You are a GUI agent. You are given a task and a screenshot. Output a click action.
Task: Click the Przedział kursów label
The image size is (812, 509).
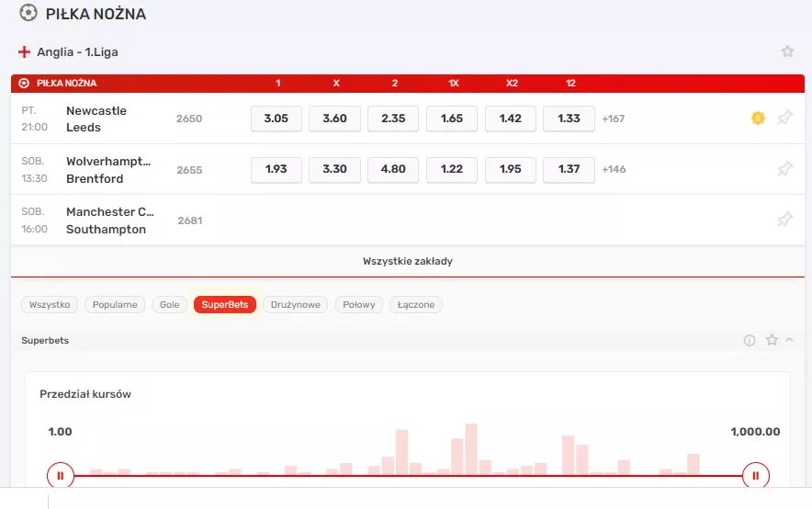(85, 394)
